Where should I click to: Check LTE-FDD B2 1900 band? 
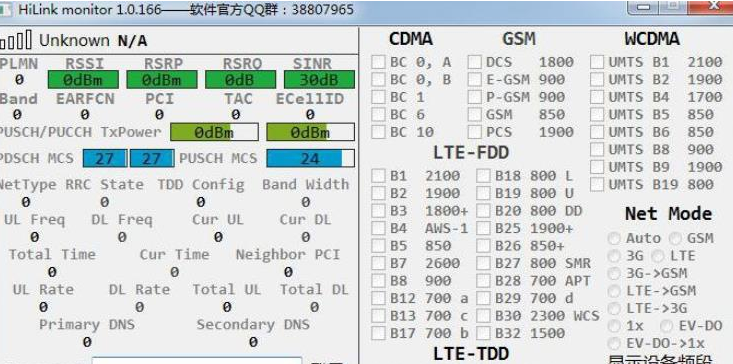(x=378, y=193)
